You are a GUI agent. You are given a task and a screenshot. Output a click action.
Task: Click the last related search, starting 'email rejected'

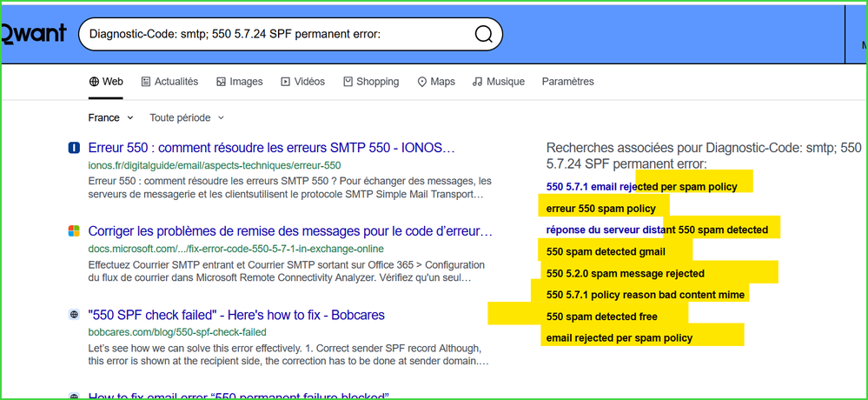619,338
